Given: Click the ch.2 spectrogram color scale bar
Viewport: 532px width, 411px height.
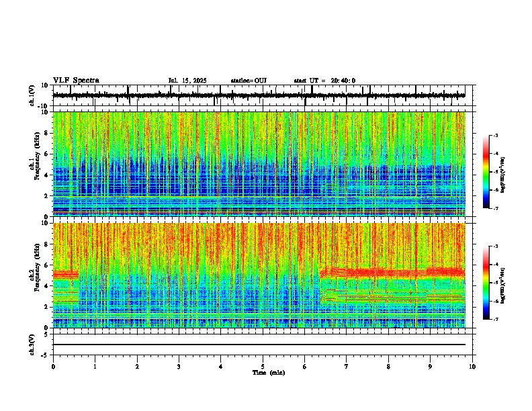Looking at the screenshot, I should 486,283.
